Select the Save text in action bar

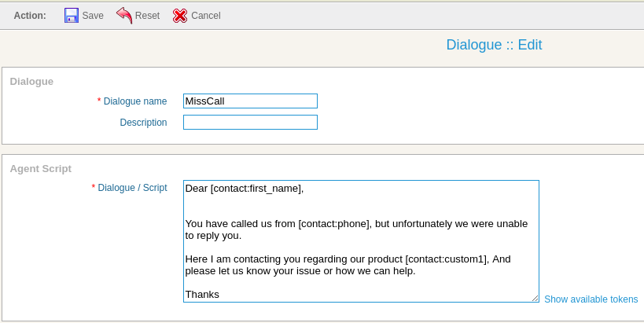tap(93, 16)
